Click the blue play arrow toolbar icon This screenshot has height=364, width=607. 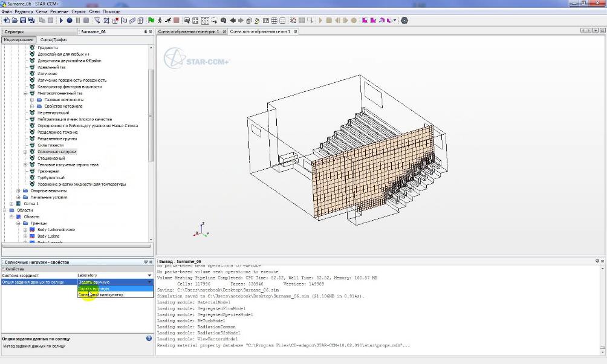[x=61, y=20]
